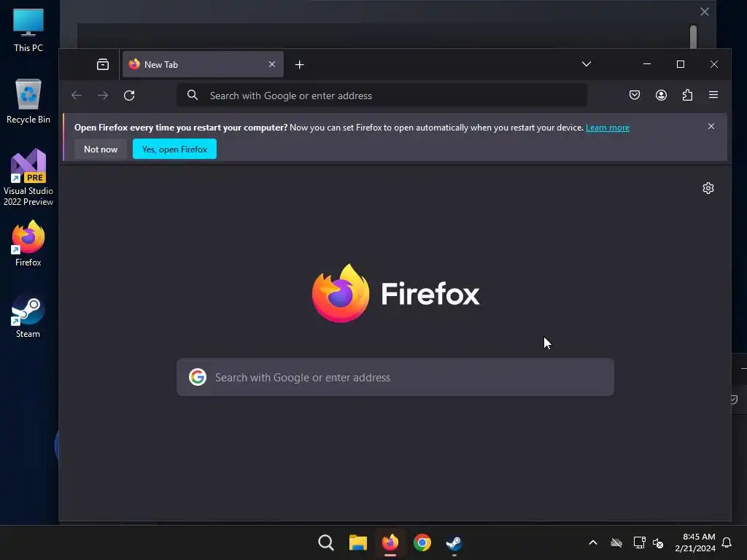Viewport: 747px width, 560px height.
Task: Open Firefox View in the tab bar
Action: point(102,64)
